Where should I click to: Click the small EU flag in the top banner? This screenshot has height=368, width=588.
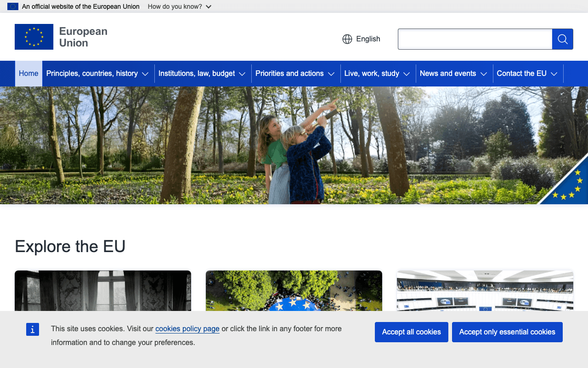coord(12,6)
